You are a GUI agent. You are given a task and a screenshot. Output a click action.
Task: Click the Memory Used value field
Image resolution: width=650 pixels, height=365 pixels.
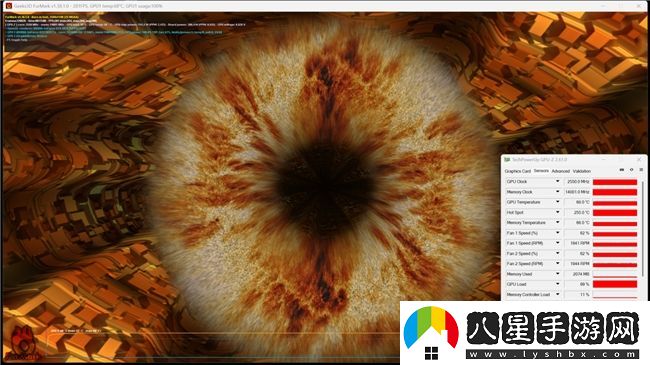coord(577,274)
